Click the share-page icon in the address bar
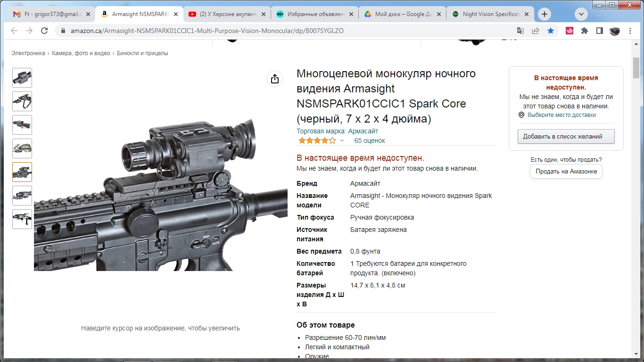 536,31
